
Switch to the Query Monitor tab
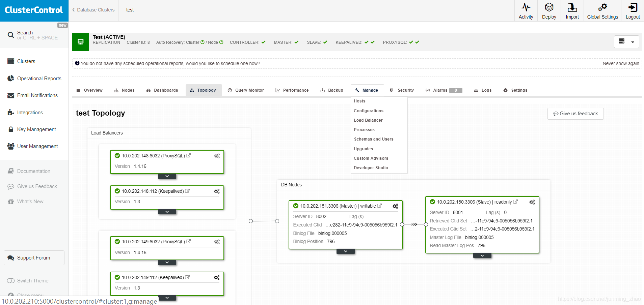click(246, 90)
